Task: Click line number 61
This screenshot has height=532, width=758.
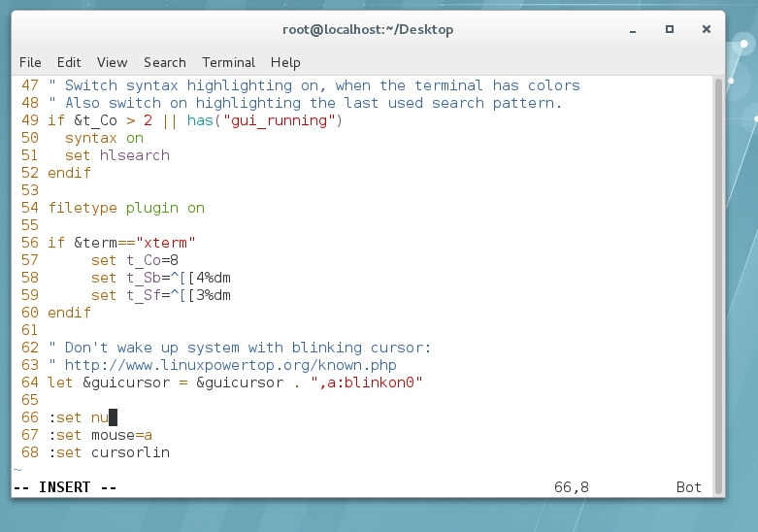Action: pos(29,330)
